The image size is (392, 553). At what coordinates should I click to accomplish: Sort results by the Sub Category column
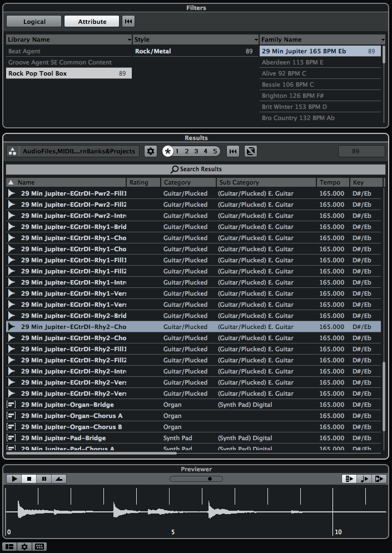click(266, 182)
